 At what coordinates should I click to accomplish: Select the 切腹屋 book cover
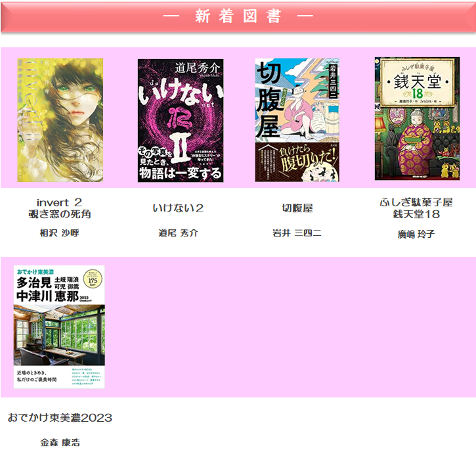[297, 120]
